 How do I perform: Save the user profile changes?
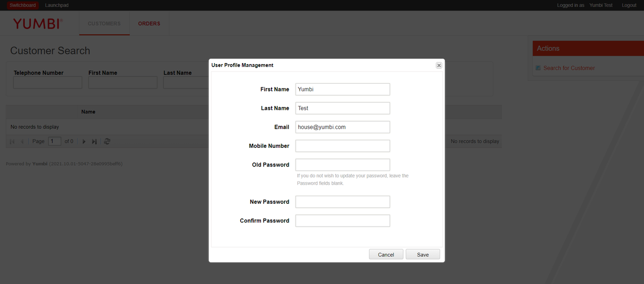pyautogui.click(x=423, y=254)
